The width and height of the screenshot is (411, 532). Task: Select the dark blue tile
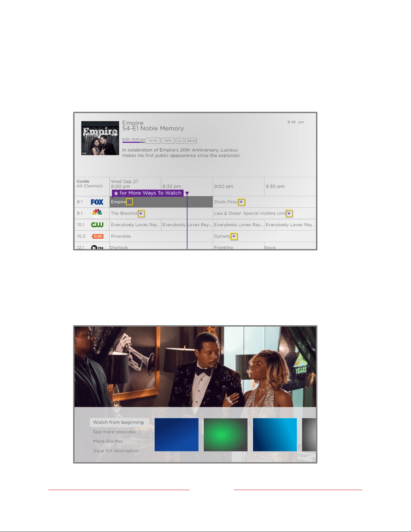[x=176, y=435]
